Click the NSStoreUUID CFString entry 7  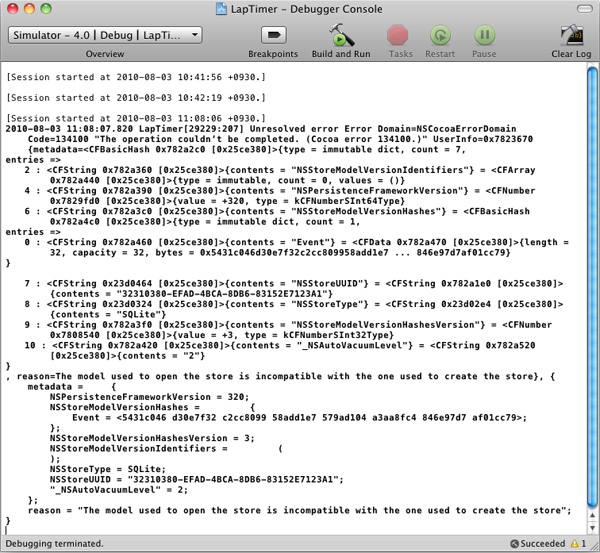pyautogui.click(x=293, y=284)
